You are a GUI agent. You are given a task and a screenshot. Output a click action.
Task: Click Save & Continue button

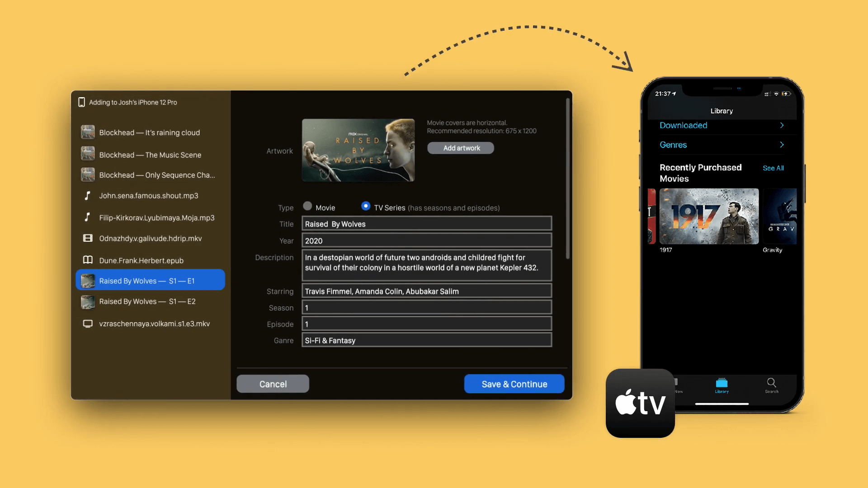click(514, 384)
